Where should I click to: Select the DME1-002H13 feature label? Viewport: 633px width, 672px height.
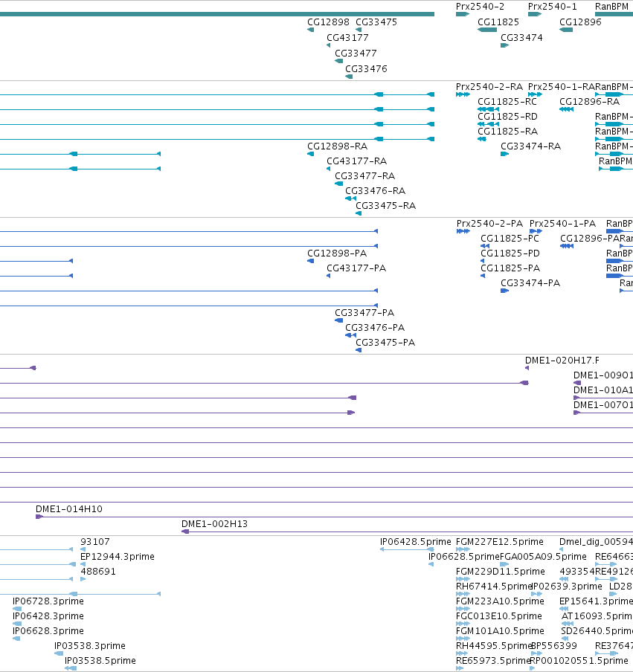214,524
